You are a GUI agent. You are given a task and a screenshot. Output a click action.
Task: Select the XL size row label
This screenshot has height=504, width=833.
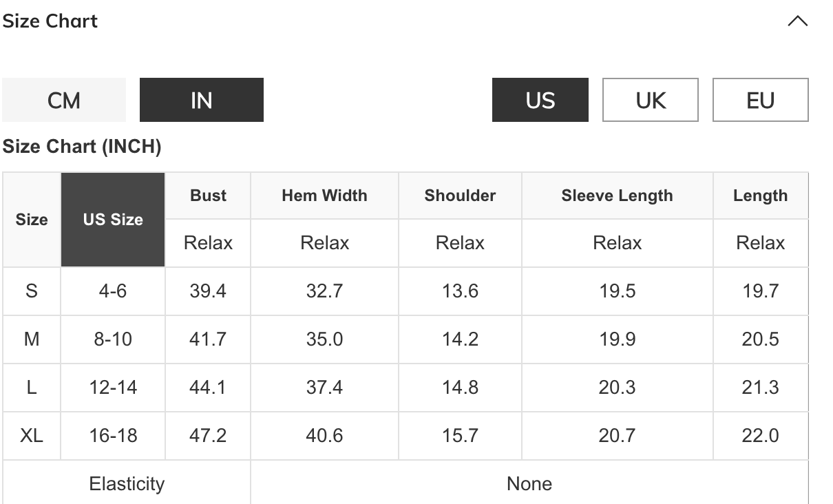(32, 436)
